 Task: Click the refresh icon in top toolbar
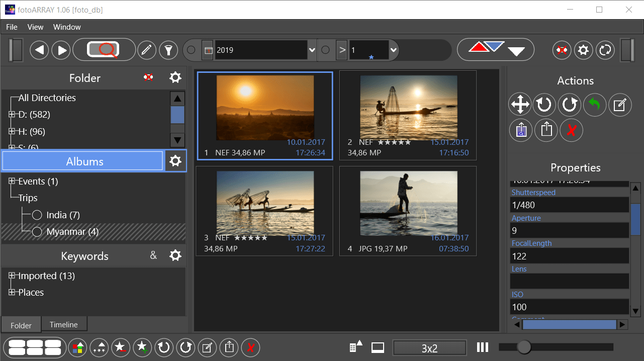(x=605, y=50)
